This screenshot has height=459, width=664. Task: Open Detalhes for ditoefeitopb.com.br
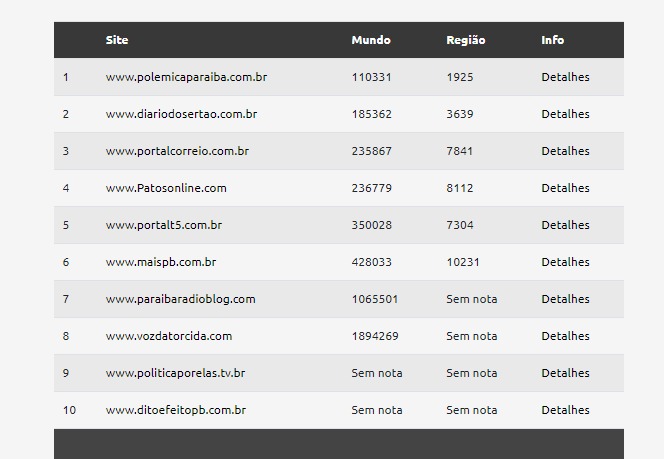(x=565, y=410)
